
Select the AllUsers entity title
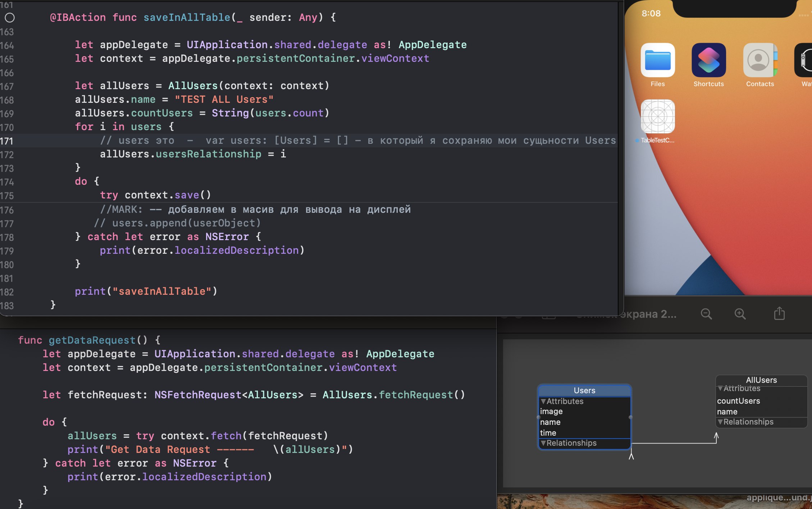click(761, 380)
